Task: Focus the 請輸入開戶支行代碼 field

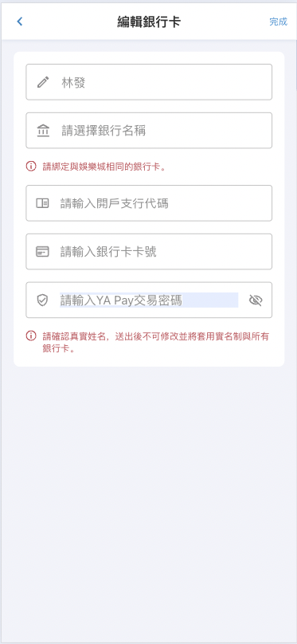Action: click(x=149, y=203)
